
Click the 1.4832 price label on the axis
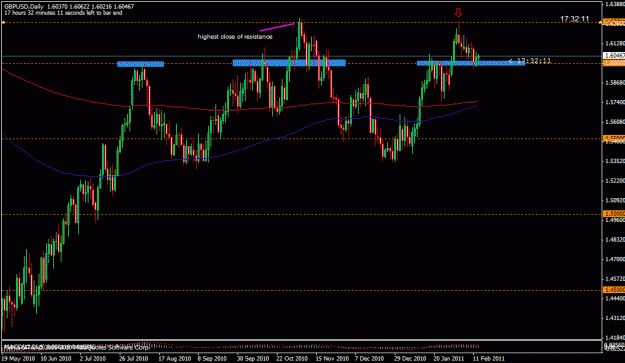click(x=614, y=239)
